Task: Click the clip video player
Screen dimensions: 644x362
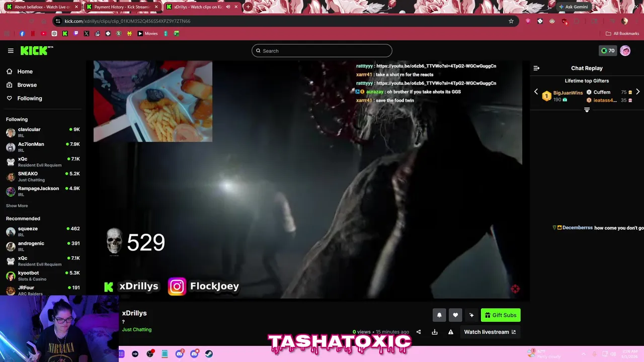Action: (x=308, y=180)
